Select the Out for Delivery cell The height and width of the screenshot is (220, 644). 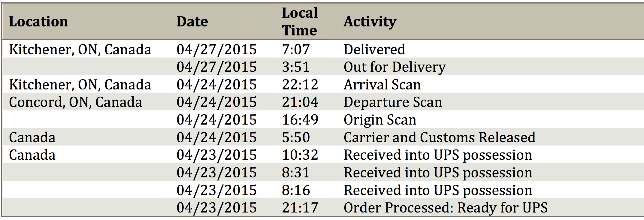[395, 67]
